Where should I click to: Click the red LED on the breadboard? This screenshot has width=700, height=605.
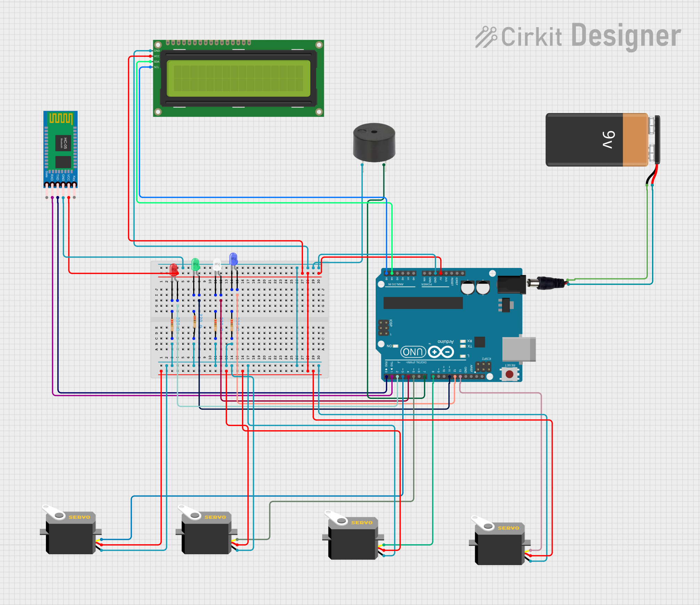174,270
